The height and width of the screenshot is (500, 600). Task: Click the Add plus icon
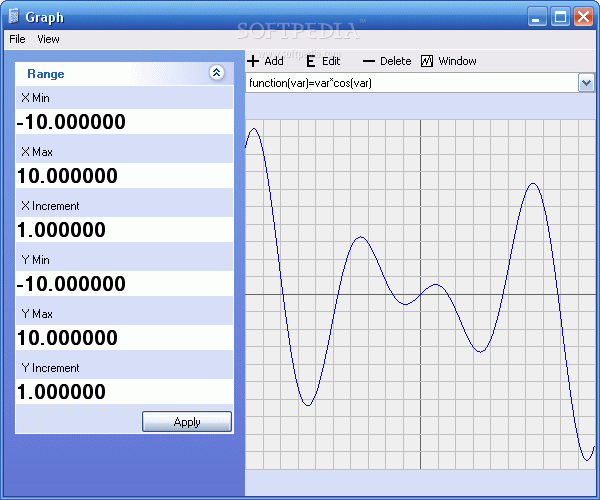pyautogui.click(x=253, y=61)
